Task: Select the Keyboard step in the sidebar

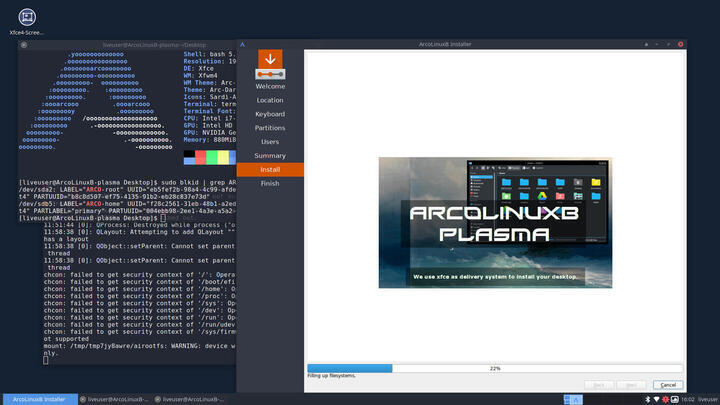Action: (x=270, y=114)
